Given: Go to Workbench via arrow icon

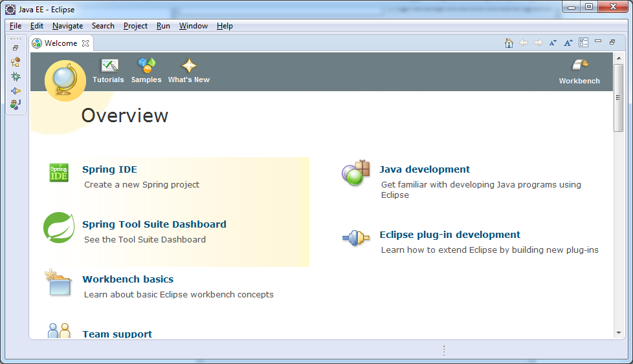Looking at the screenshot, I should [579, 65].
